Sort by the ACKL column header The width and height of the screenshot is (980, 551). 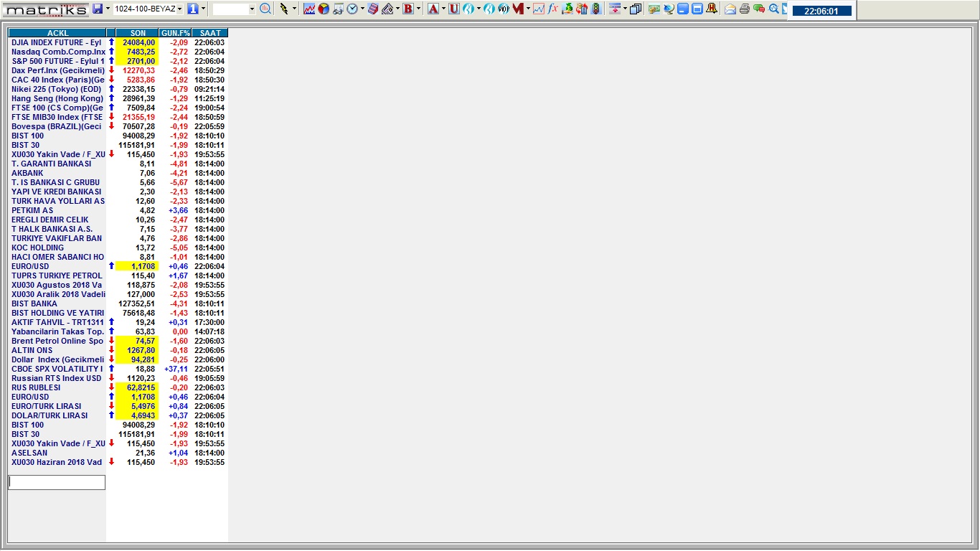[x=57, y=33]
